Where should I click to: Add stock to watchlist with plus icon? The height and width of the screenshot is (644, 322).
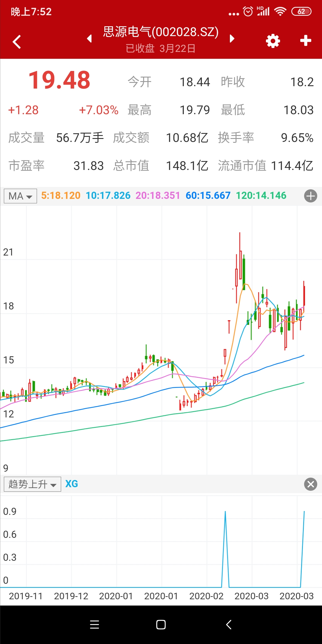click(x=306, y=41)
